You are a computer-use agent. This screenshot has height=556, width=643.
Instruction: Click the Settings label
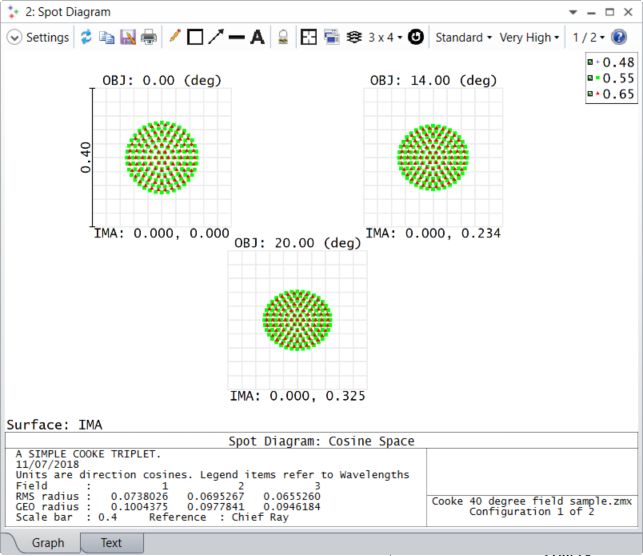(48, 38)
